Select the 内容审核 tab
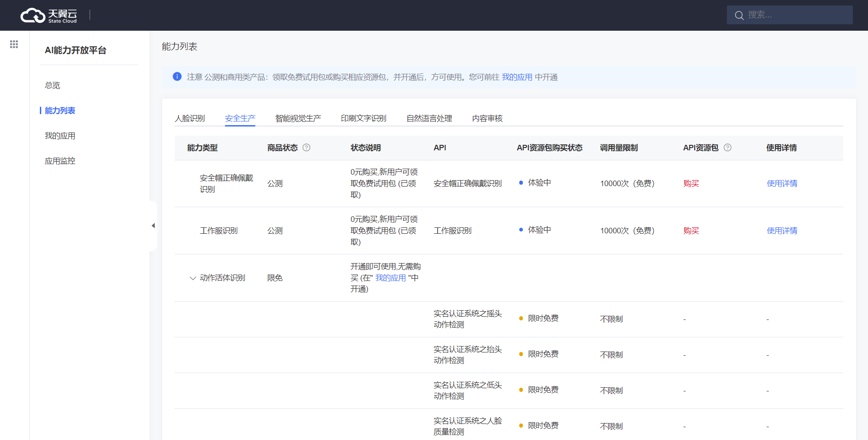868x440 pixels. pyautogui.click(x=488, y=118)
